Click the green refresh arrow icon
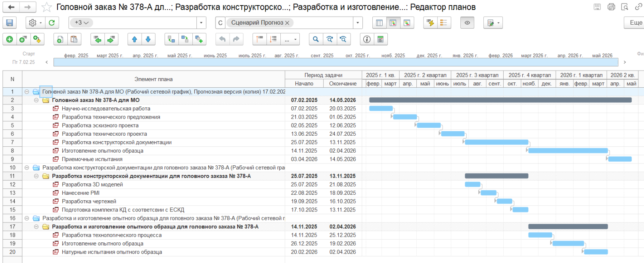 coord(52,23)
